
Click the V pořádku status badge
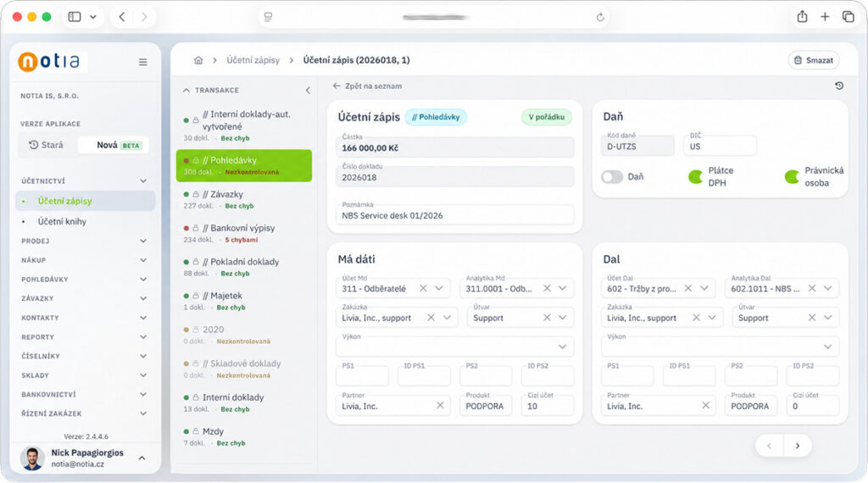[x=547, y=117]
